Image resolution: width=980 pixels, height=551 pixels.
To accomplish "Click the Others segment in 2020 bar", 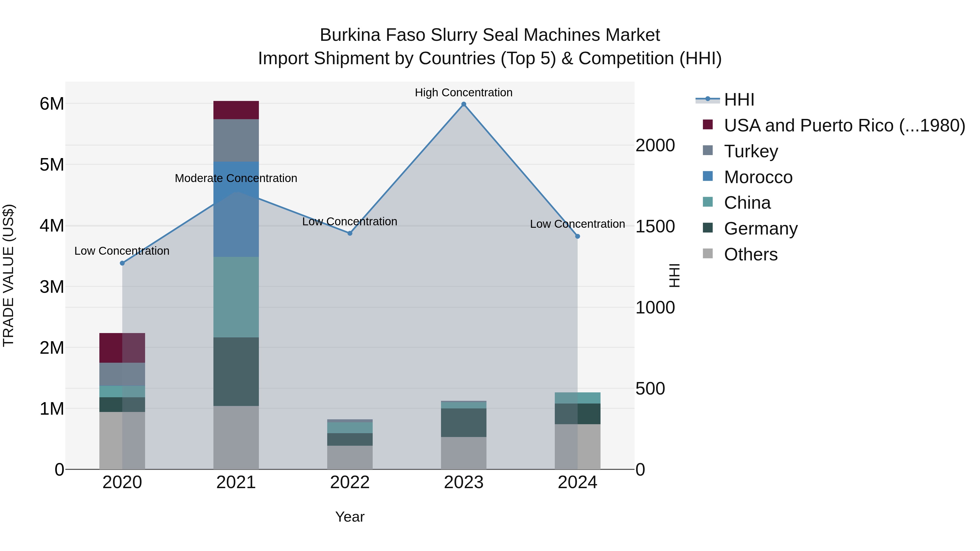I will point(122,440).
